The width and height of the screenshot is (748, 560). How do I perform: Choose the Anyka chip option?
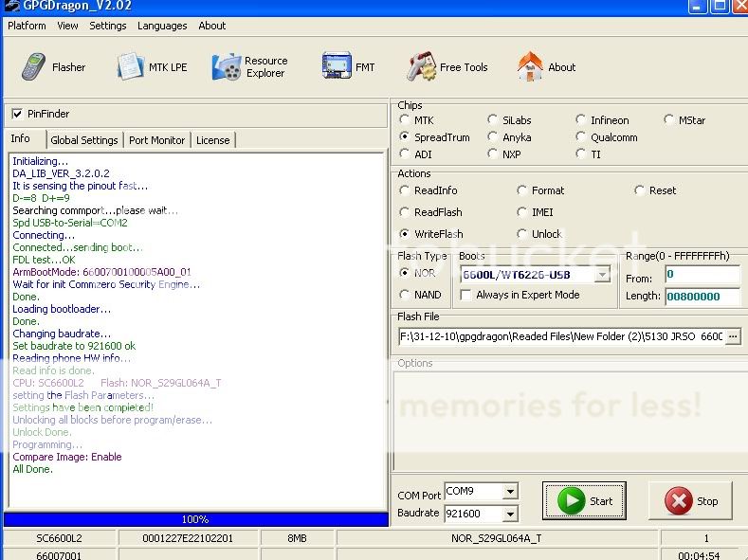tap(492, 136)
